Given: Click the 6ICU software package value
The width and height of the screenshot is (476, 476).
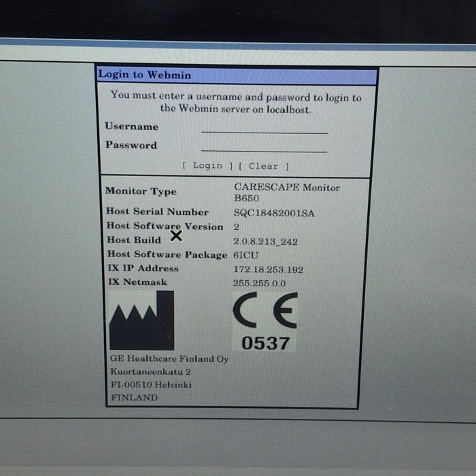Looking at the screenshot, I should click(248, 255).
